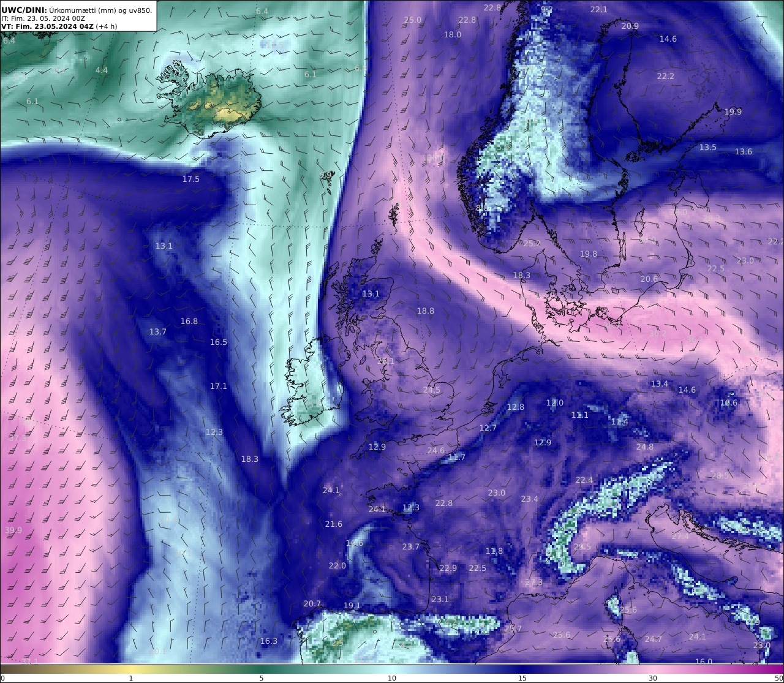The width and height of the screenshot is (784, 683).
Task: Click the value 20.9 over northern Scandinavia
Action: coord(630,26)
